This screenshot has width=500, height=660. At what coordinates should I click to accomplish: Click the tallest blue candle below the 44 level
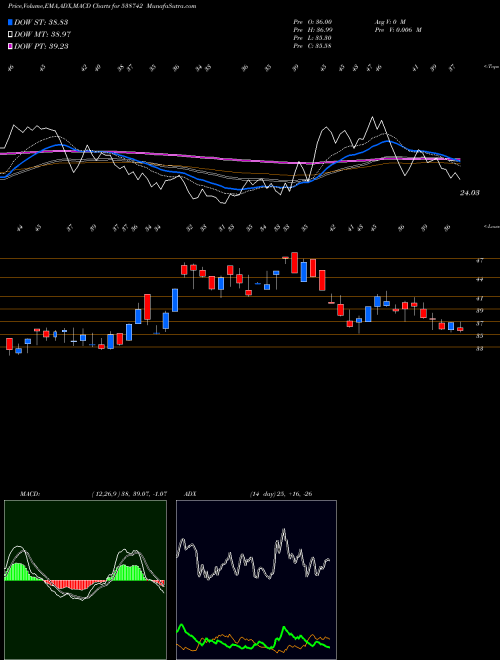point(175,300)
